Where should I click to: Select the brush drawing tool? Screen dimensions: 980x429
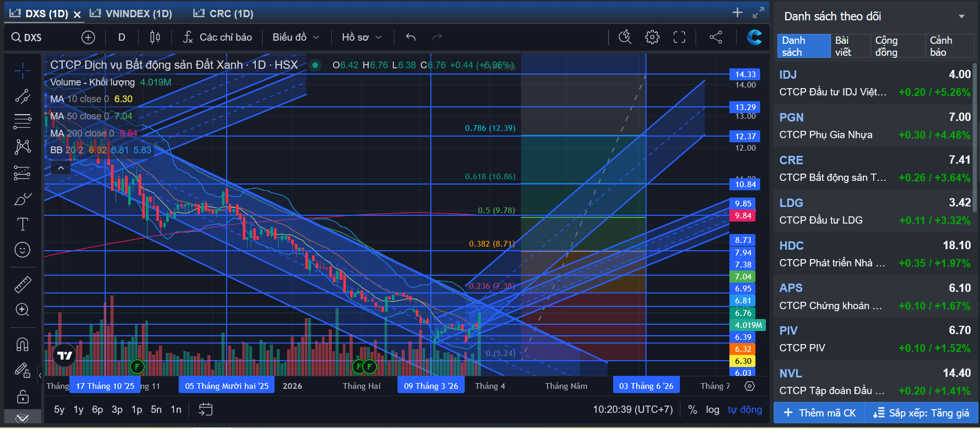point(22,199)
